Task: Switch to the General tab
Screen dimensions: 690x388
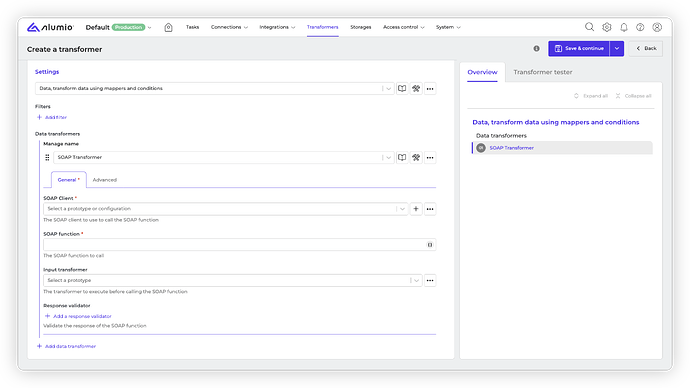Action: [x=69, y=180]
